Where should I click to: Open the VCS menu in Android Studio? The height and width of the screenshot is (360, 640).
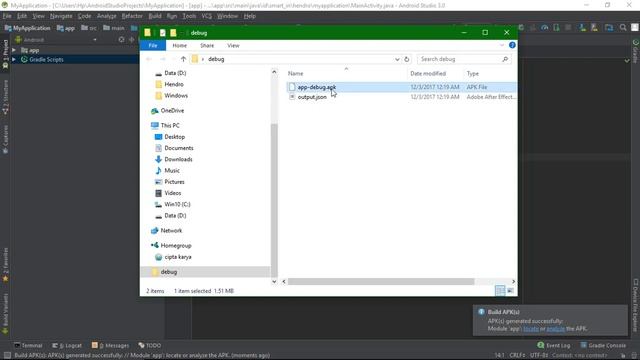pos(207,16)
